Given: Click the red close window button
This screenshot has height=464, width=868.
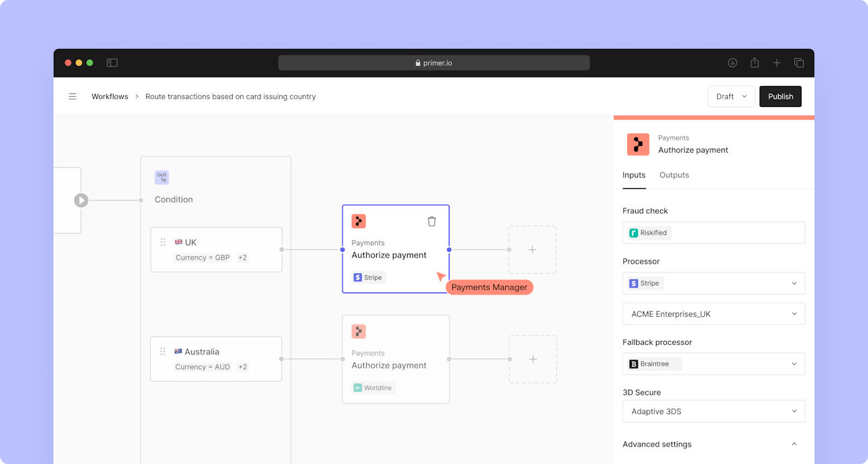Looking at the screenshot, I should coord(68,63).
